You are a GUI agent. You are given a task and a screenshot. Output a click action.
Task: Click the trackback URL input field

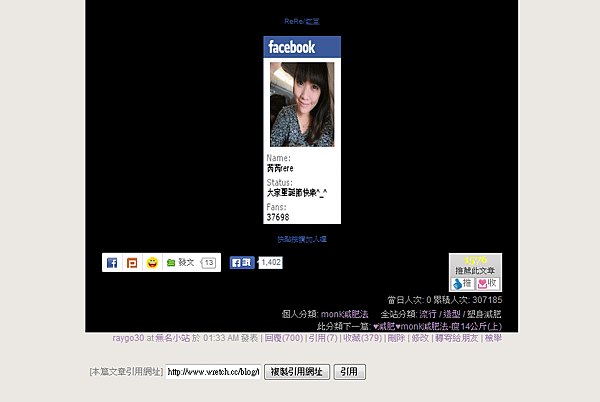pyautogui.click(x=213, y=372)
